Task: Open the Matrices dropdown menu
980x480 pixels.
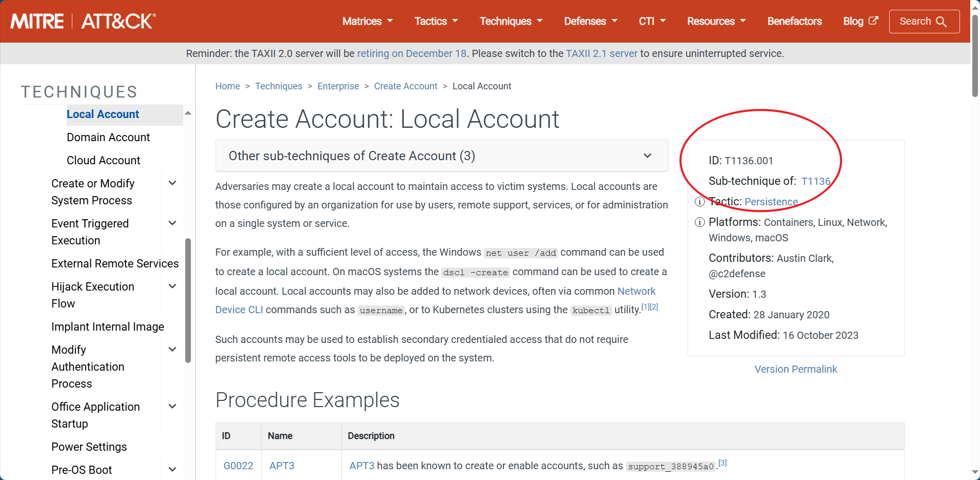Action: click(367, 21)
